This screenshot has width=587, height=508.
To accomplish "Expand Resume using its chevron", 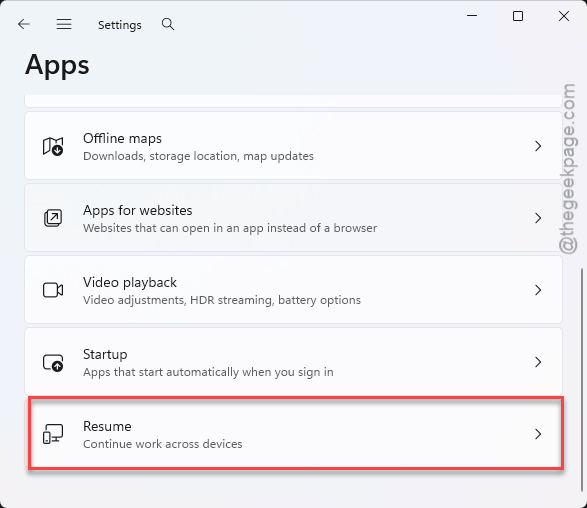I will [x=538, y=434].
